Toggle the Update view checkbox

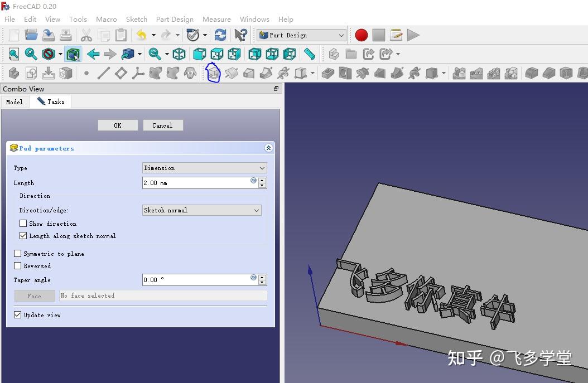pos(18,315)
